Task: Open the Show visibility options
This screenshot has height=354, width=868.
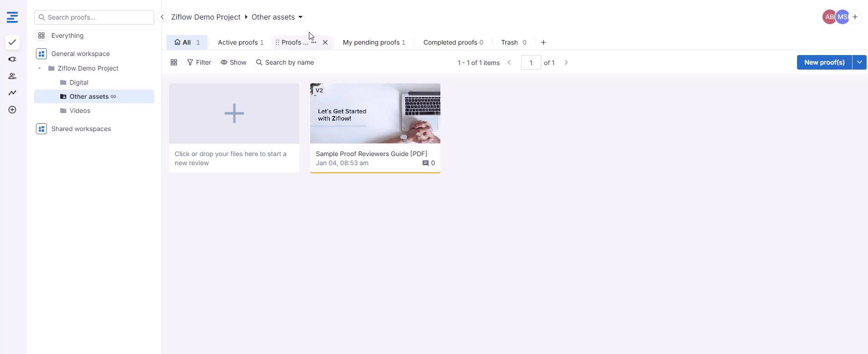Action: pyautogui.click(x=233, y=62)
